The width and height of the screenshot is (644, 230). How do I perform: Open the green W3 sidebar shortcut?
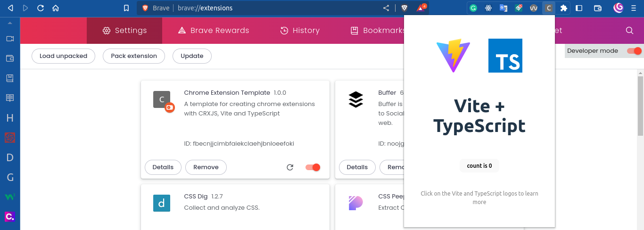(x=10, y=197)
